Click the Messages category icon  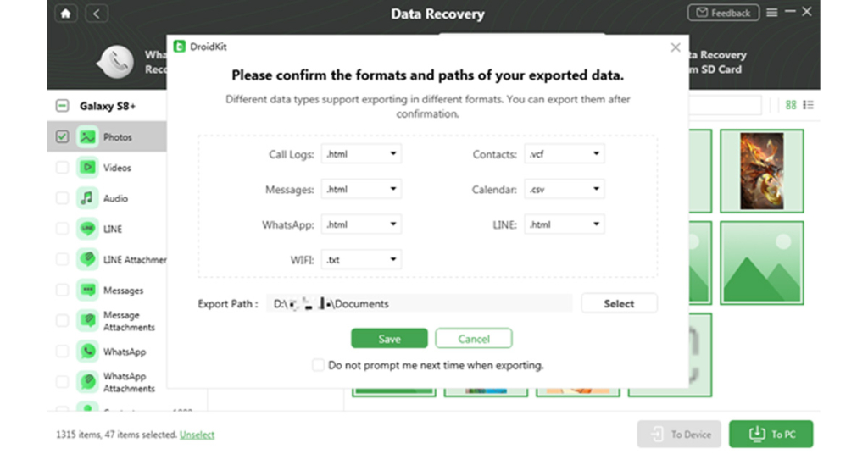[x=87, y=290]
